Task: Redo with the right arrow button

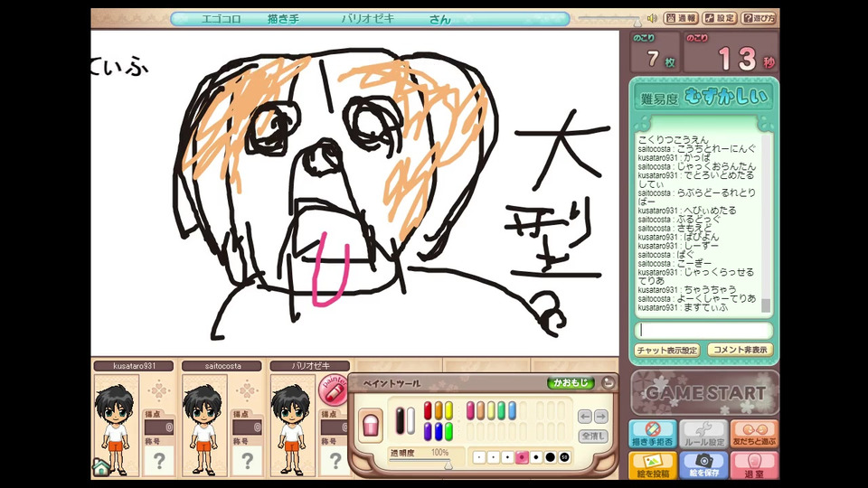Action: point(600,416)
